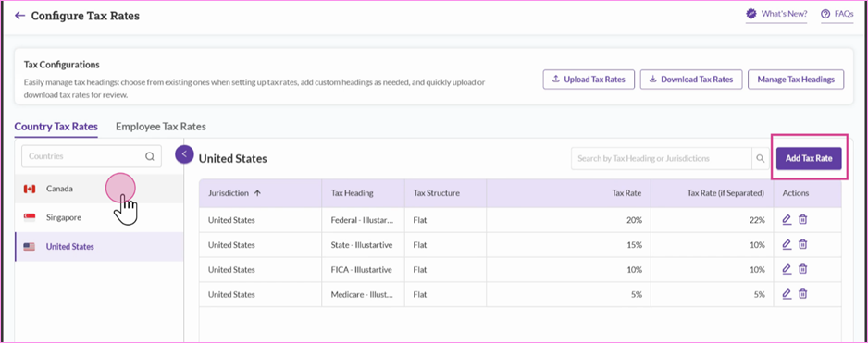Click the United States flag icon
The width and height of the screenshot is (868, 343).
click(30, 247)
